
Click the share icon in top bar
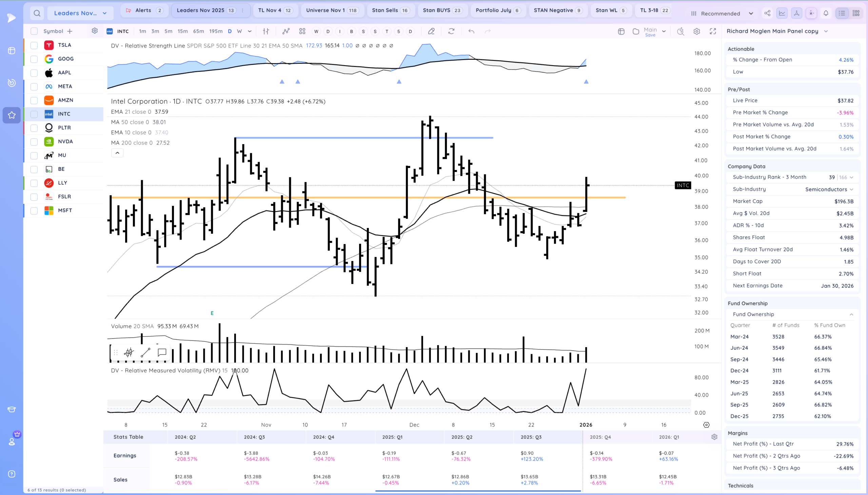767,13
